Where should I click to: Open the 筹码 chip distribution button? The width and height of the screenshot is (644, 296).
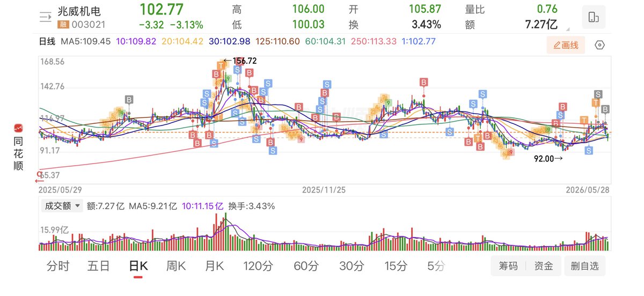pos(508,266)
